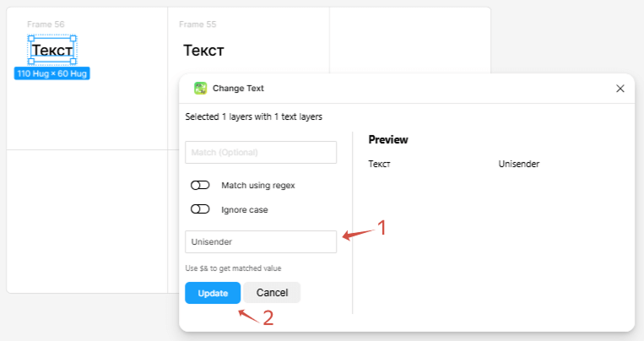644x341 pixels.
Task: Click the Preview heading
Action: (x=388, y=139)
